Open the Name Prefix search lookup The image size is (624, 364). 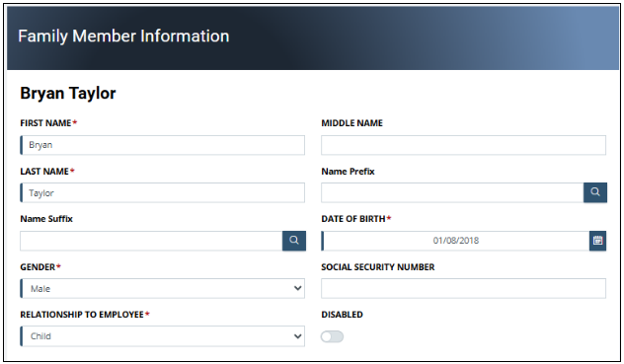(x=595, y=192)
